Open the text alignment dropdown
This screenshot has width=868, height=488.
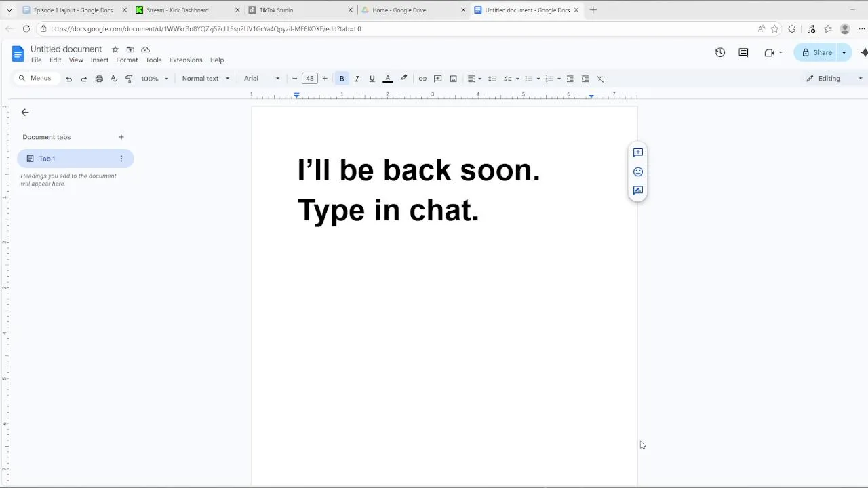(475, 79)
